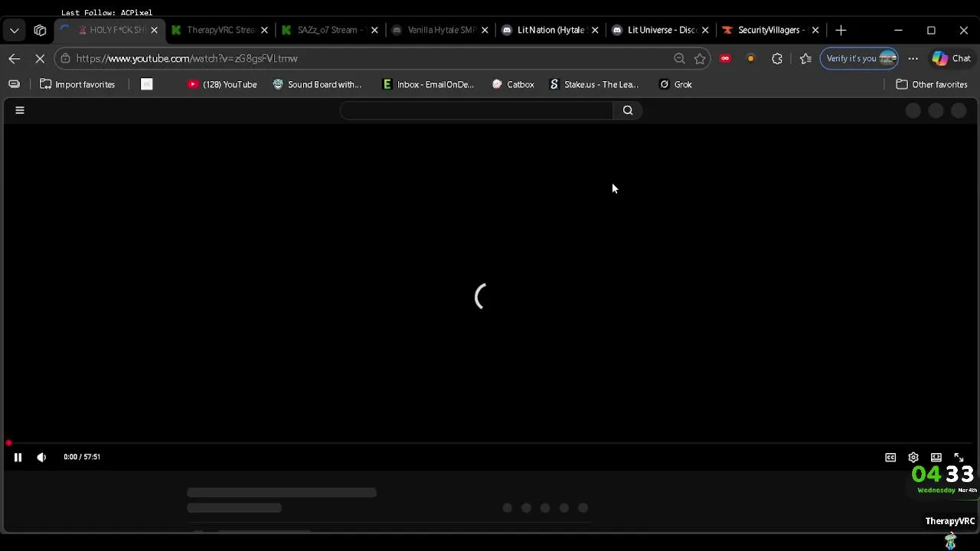Toggle closed captions CC
Image resolution: width=980 pixels, height=551 pixels.
[x=890, y=457]
